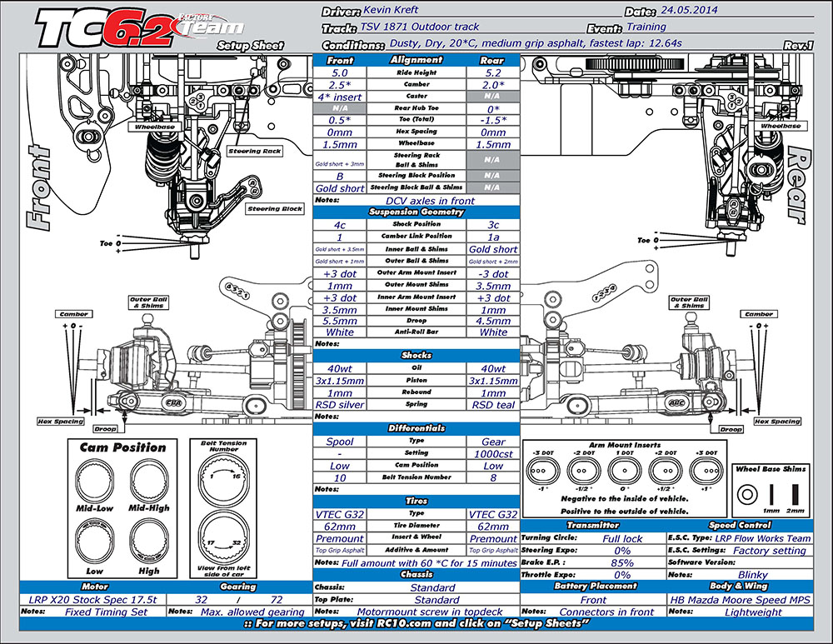The height and width of the screenshot is (644, 833).
Task: Select front Belt Tension Number 10
Action: point(340,477)
